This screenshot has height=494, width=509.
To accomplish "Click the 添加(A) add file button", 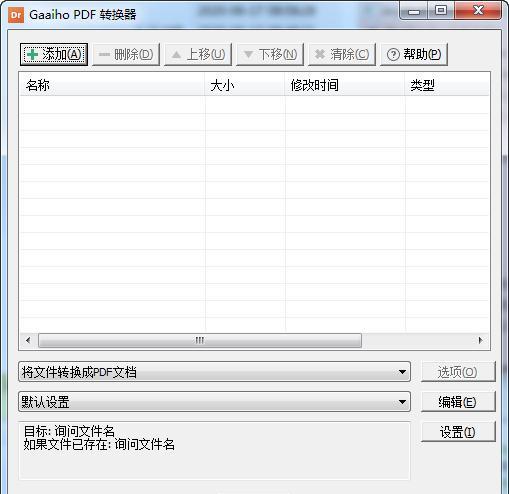I will point(54,54).
